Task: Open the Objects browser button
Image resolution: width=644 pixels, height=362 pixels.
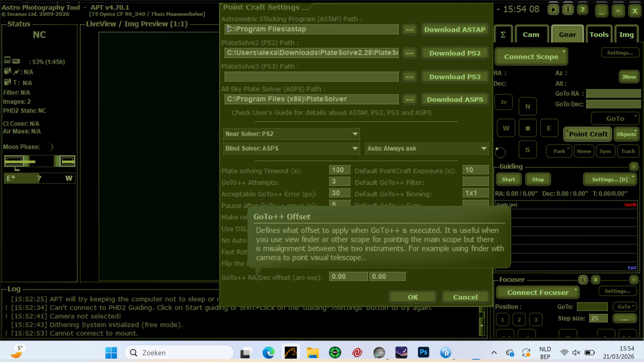Action: (626, 134)
